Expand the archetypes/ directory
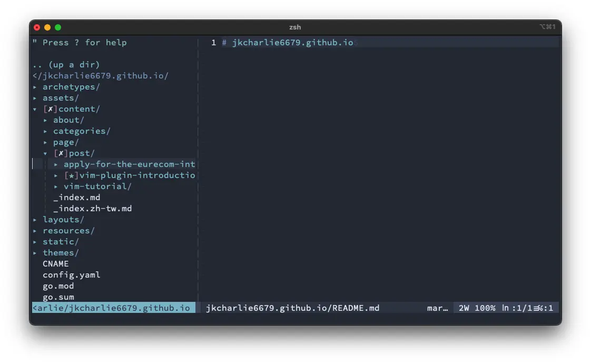This screenshot has width=591, height=364. (71, 86)
